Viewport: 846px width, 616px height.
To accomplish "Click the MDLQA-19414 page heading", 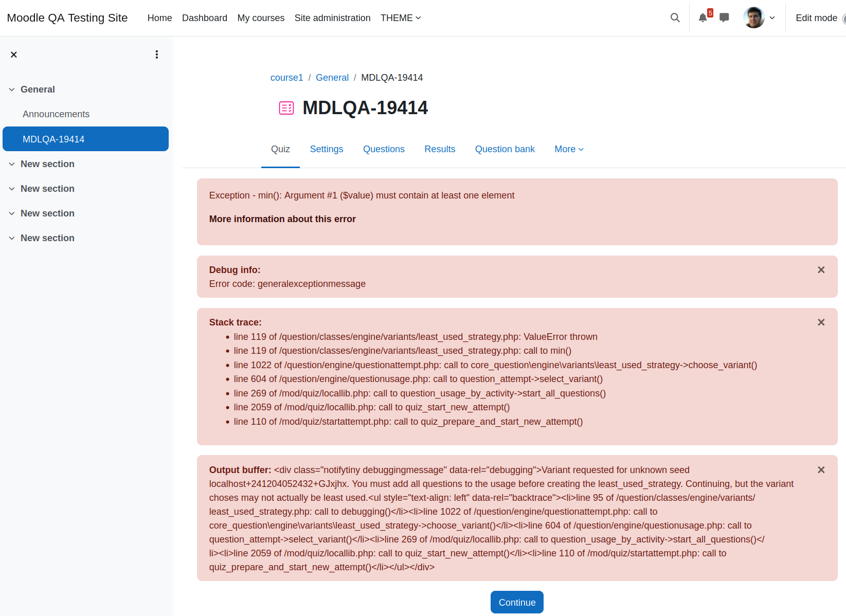I will (365, 108).
